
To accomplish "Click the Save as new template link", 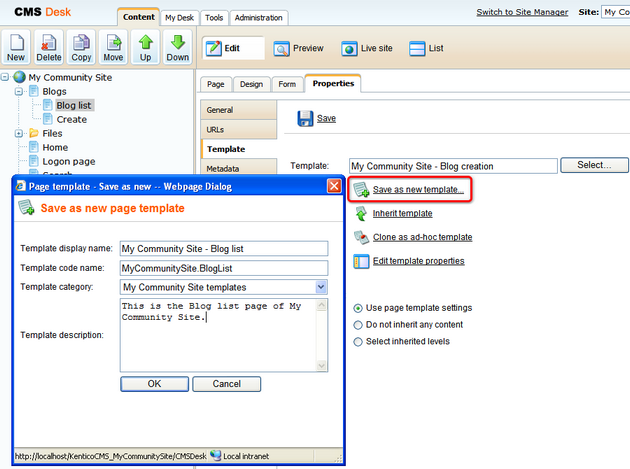I will pyautogui.click(x=418, y=189).
